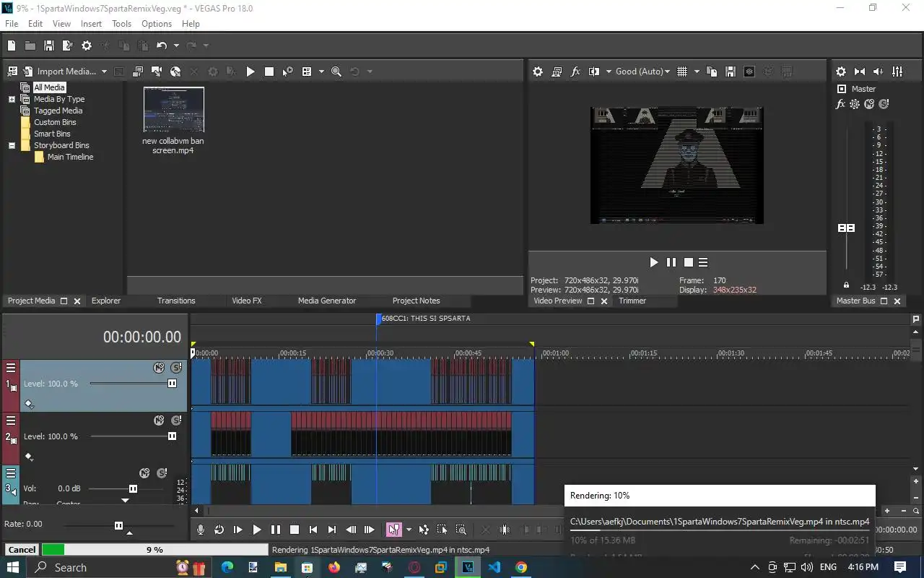Screen dimensions: 924x578
Task: Open the Tools menu
Action: 121,24
